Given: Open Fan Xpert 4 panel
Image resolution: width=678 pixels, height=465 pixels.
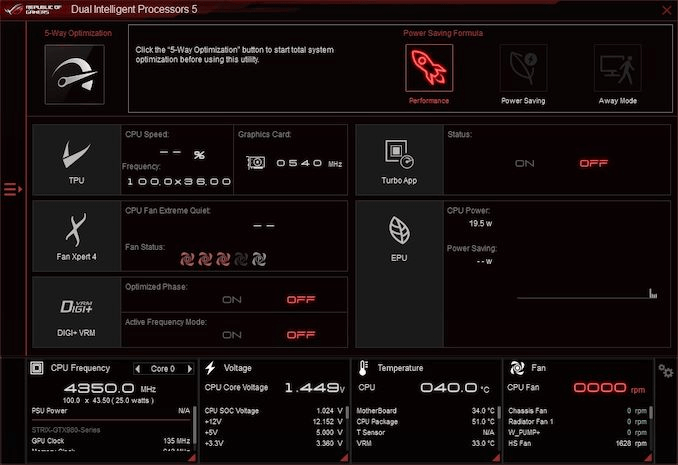Looking at the screenshot, I should coord(77,236).
